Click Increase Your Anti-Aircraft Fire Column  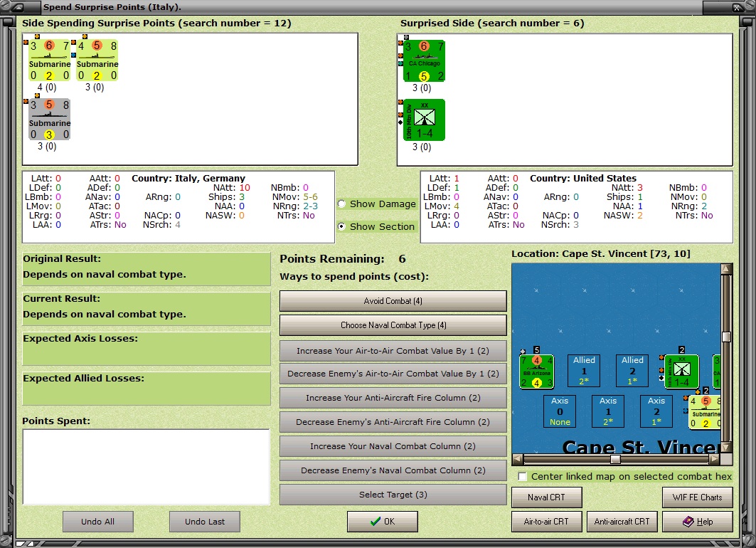point(393,398)
